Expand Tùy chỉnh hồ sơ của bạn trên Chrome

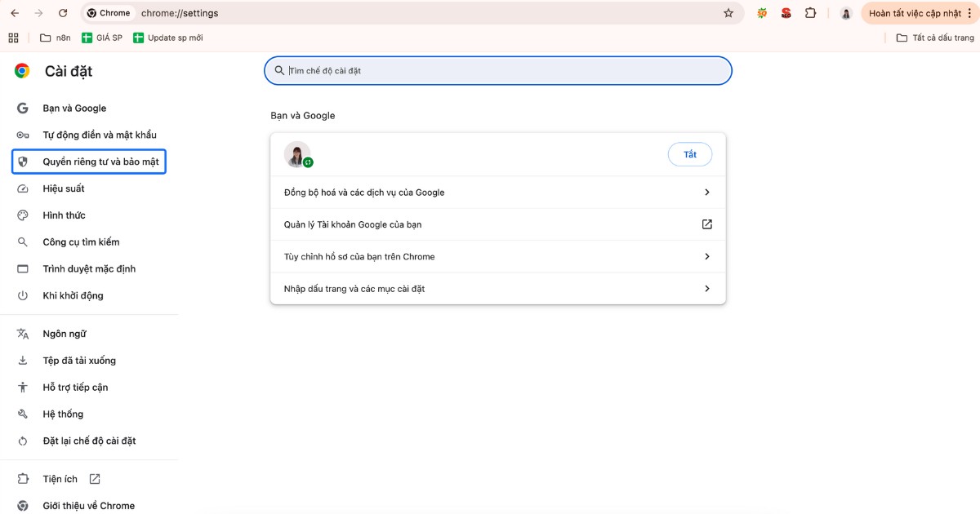(x=498, y=256)
